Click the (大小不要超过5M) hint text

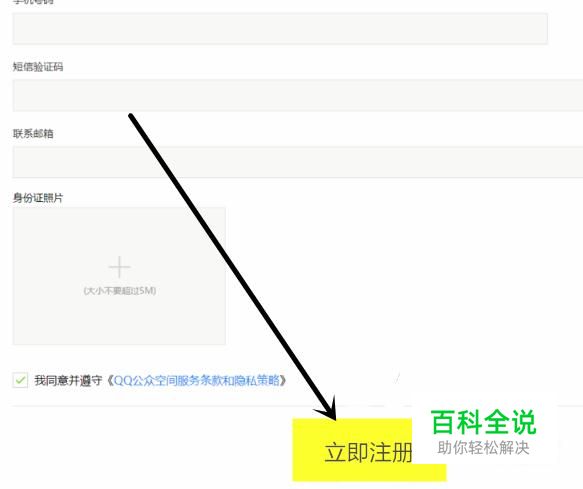120,290
